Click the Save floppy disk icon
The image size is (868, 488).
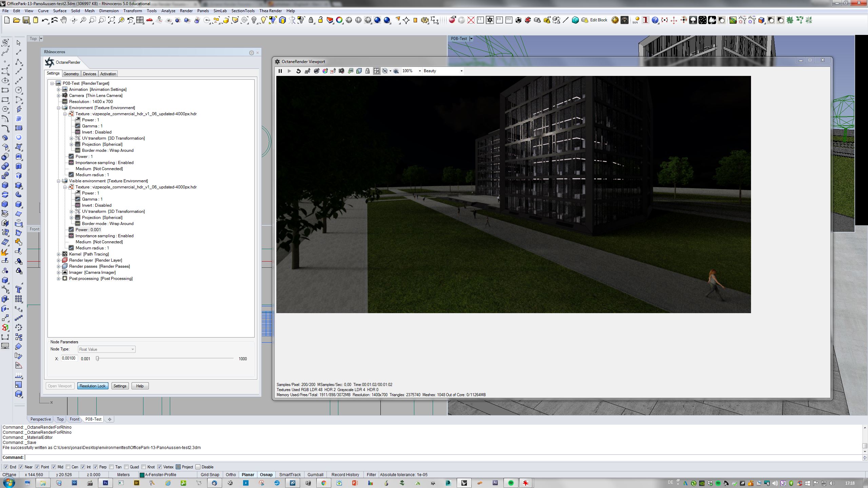[x=26, y=20]
